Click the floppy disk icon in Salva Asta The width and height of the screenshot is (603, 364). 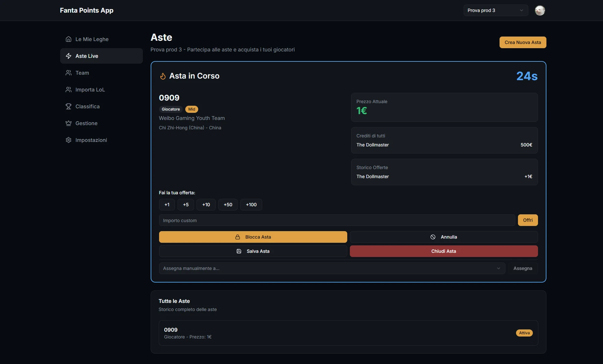239,251
